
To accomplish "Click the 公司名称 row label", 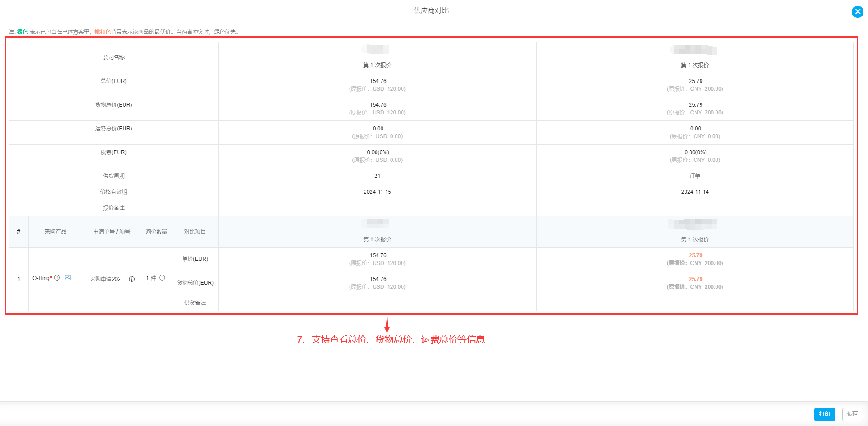I will coord(114,57).
